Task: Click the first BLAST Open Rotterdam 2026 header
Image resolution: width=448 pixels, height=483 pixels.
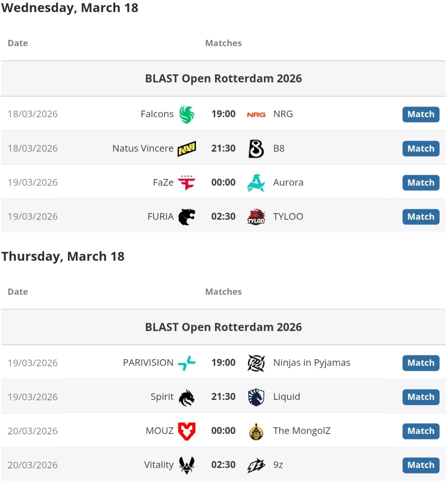Action: click(x=224, y=78)
